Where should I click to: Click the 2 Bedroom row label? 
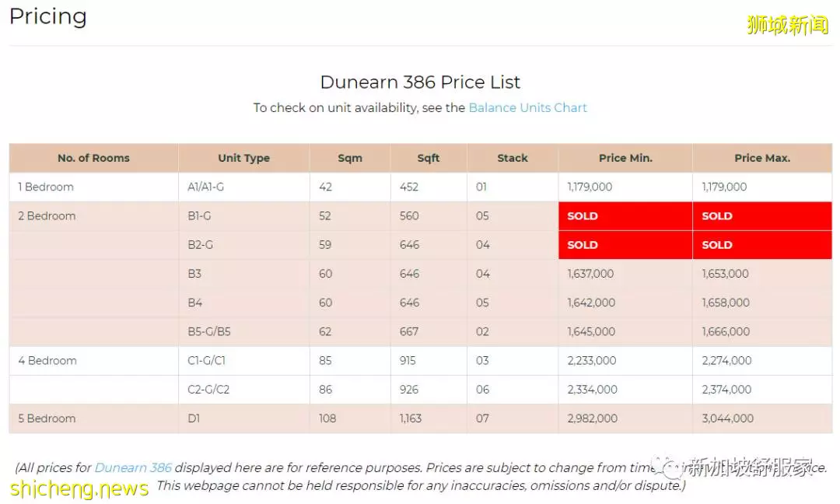[47, 216]
